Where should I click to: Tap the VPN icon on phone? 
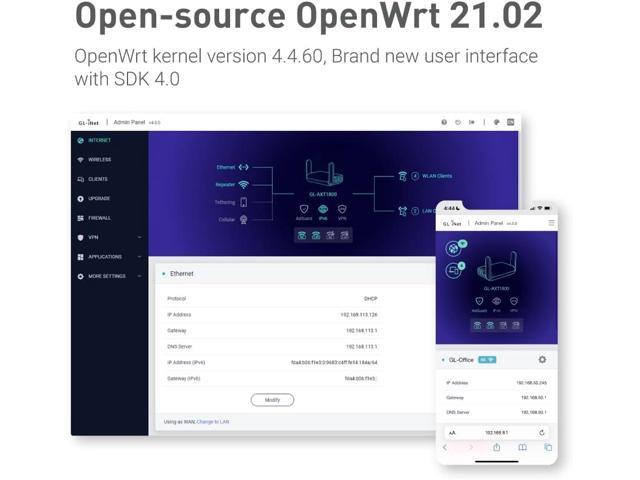coord(514,301)
